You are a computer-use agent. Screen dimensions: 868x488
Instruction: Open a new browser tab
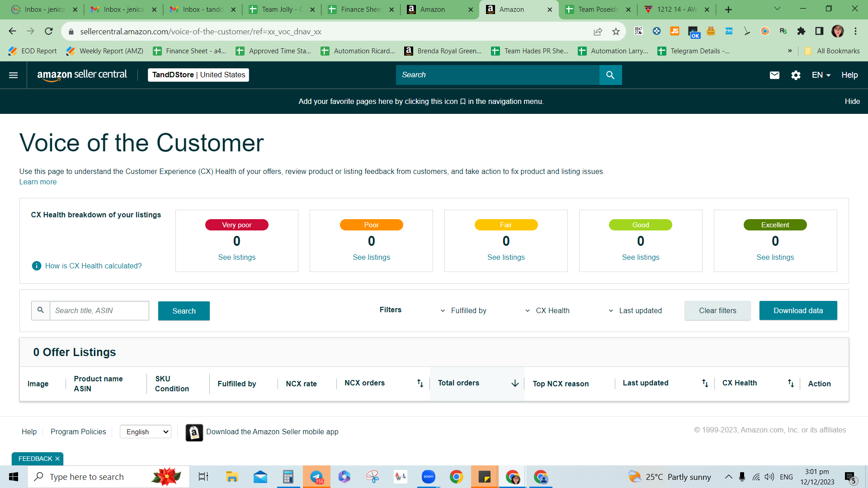[x=728, y=9]
